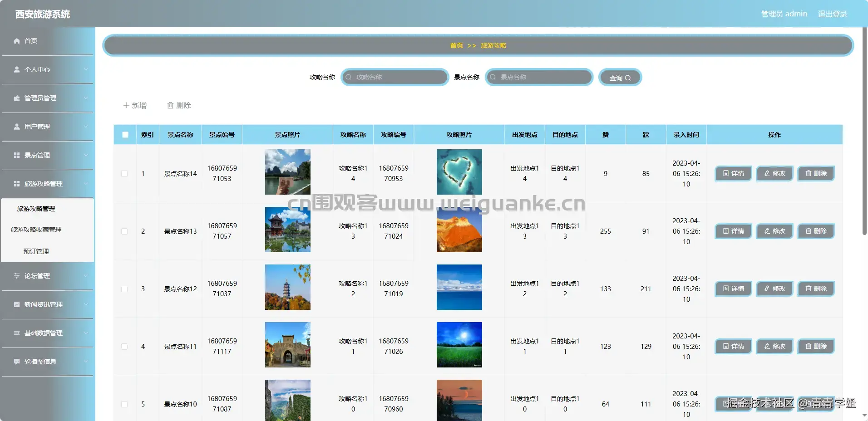This screenshot has height=421, width=868.
Task: Expand the 景点管理 menu arrow
Action: [x=86, y=155]
